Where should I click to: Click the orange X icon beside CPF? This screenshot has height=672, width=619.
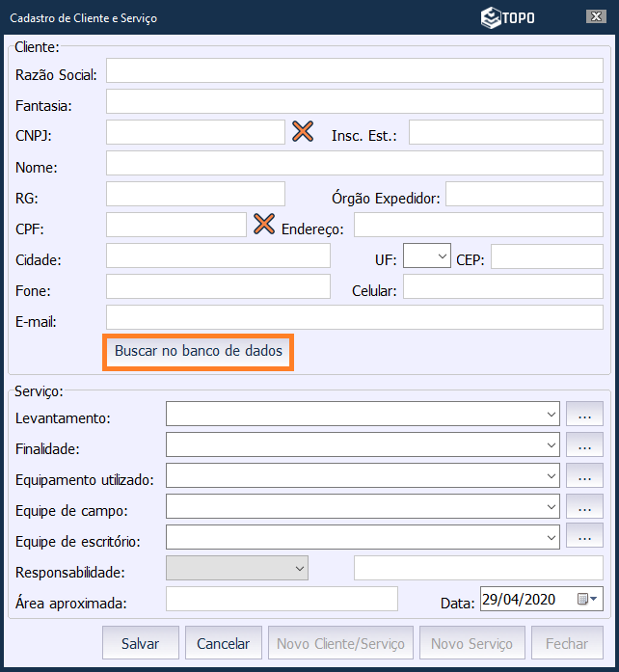264,225
